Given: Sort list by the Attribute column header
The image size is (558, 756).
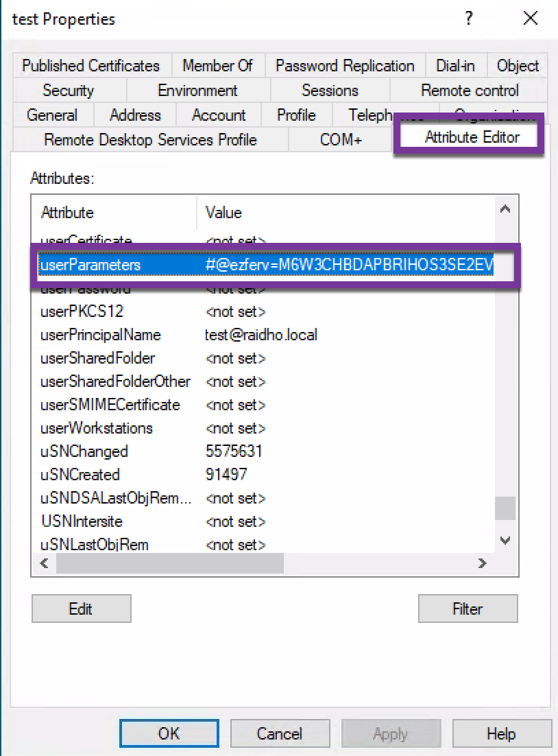Looking at the screenshot, I should 67,212.
